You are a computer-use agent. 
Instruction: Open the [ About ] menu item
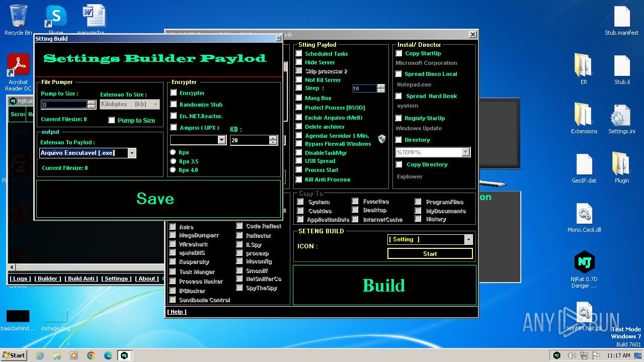tap(147, 279)
